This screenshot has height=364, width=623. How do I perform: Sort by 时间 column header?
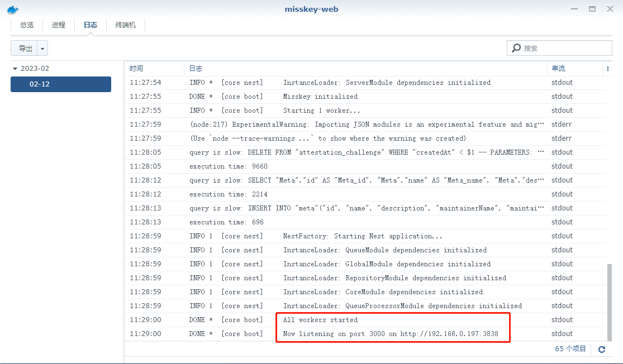154,69
